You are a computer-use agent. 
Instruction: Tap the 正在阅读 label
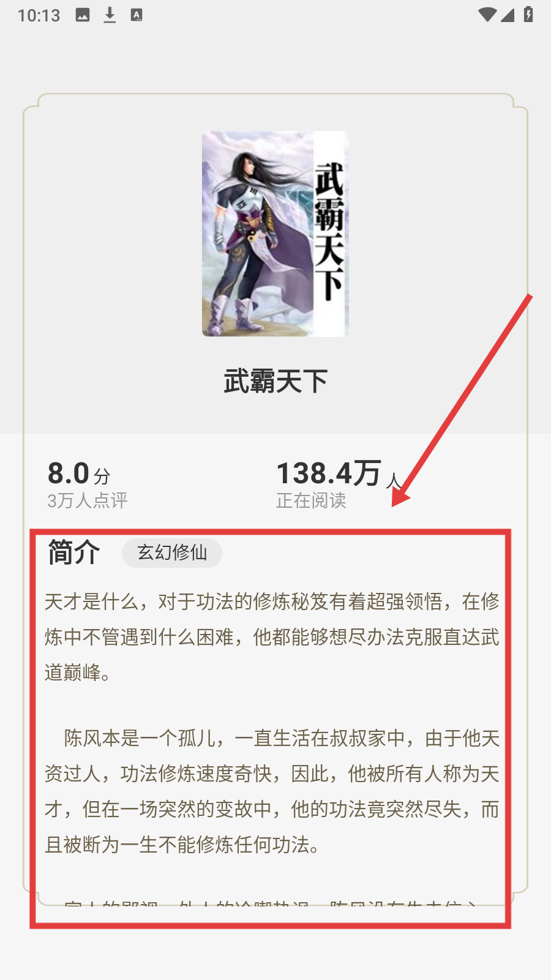click(311, 500)
